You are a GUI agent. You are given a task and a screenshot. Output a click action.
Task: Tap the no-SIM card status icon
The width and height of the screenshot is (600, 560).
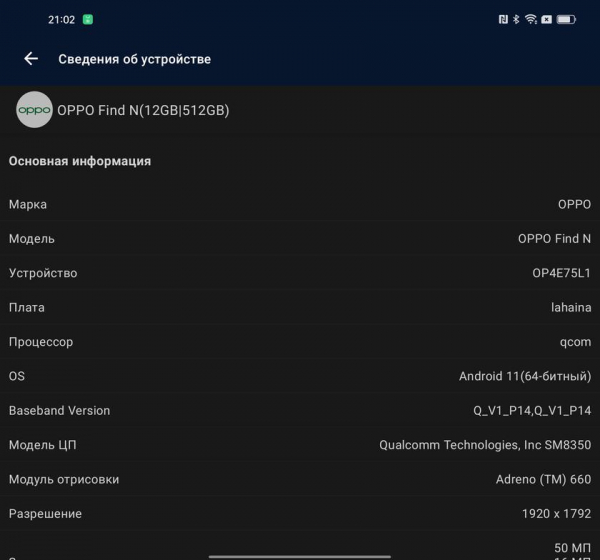pos(546,19)
